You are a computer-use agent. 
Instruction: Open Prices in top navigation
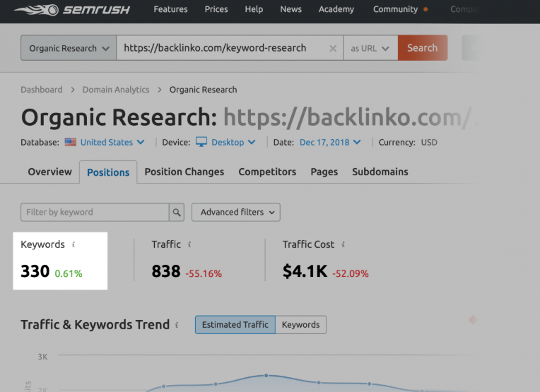216,9
